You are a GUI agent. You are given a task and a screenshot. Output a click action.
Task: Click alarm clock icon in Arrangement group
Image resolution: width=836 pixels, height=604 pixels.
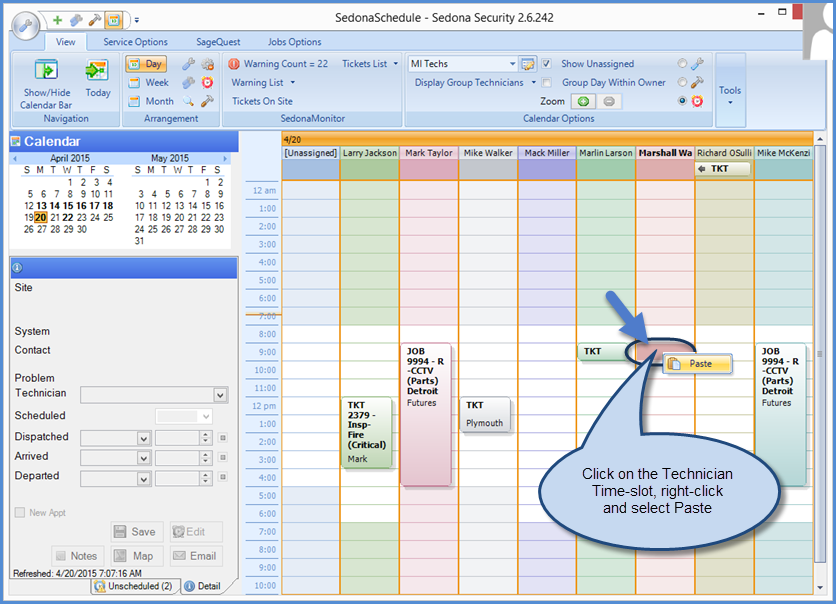click(x=207, y=83)
